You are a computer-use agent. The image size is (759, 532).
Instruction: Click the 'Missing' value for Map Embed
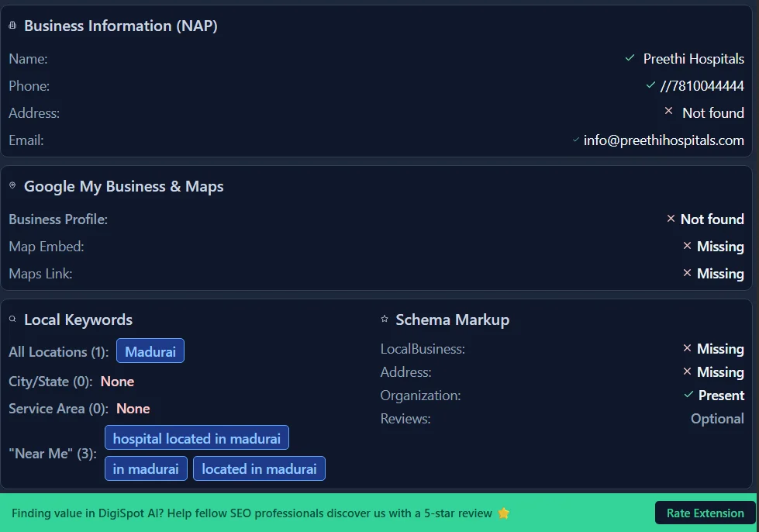coord(720,247)
